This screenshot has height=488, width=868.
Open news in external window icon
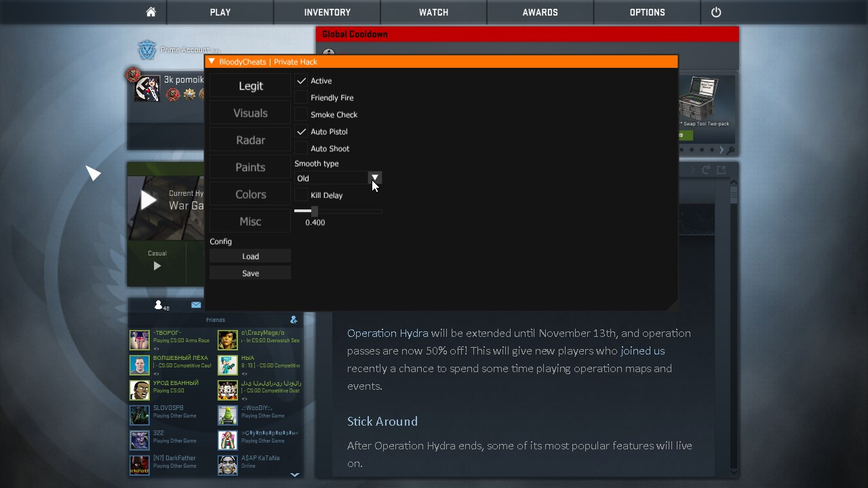pos(721,170)
